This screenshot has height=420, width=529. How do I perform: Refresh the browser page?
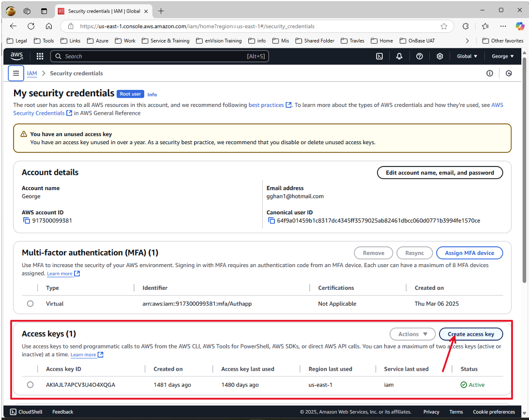tap(31, 26)
